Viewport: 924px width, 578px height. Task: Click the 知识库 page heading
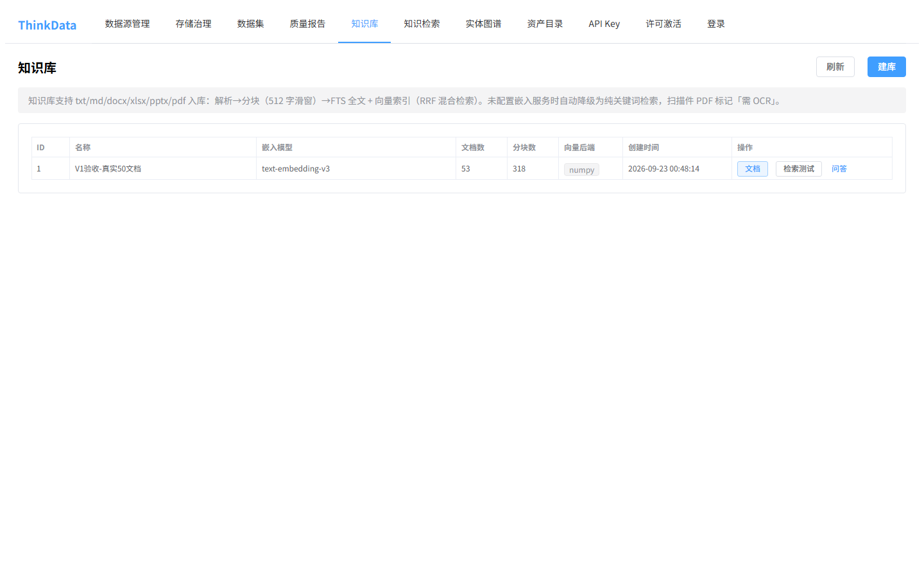click(x=37, y=67)
